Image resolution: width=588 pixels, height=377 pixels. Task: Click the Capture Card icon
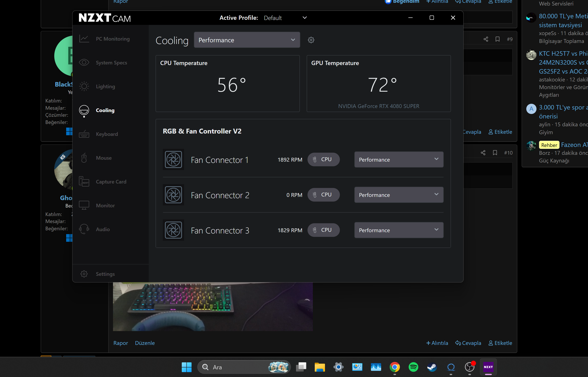pos(84,181)
